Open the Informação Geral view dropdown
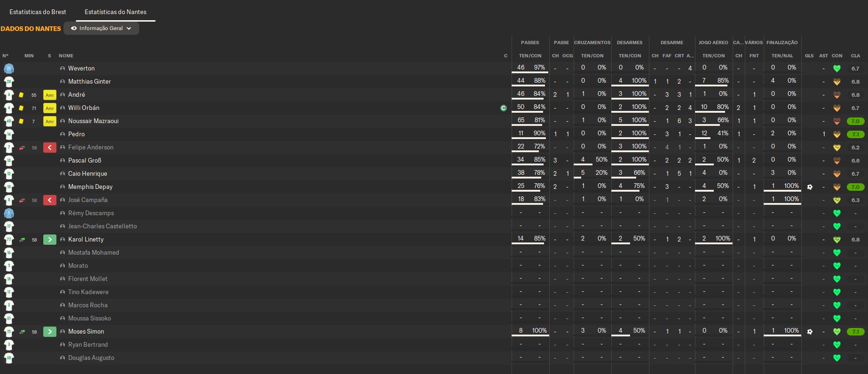 coord(101,28)
